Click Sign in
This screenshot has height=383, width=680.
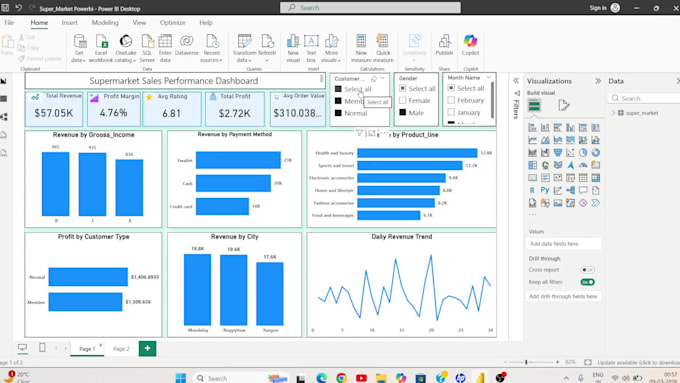[x=598, y=8]
